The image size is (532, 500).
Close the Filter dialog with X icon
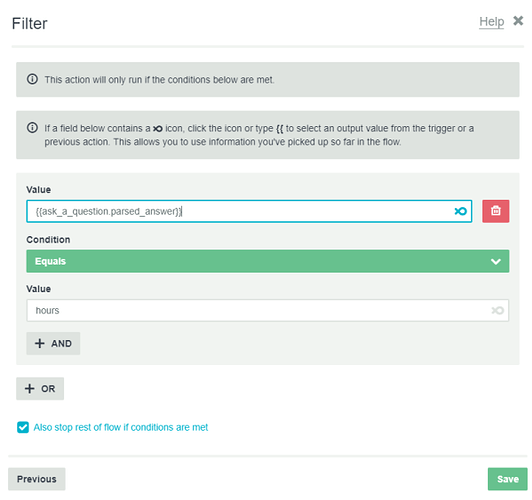[518, 21]
